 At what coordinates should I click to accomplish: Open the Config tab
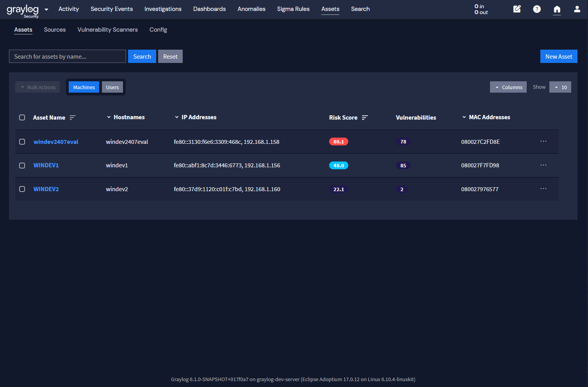coord(158,30)
